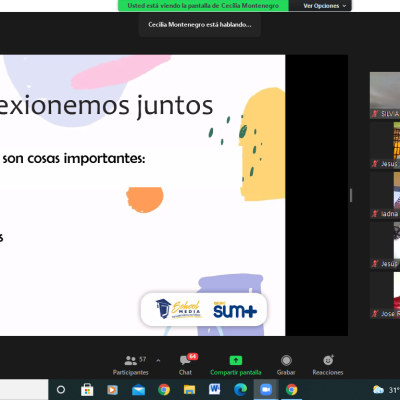This screenshot has height=400, width=400.
Task: Expand the arrow next to Participantes
Action: pyautogui.click(x=158, y=361)
